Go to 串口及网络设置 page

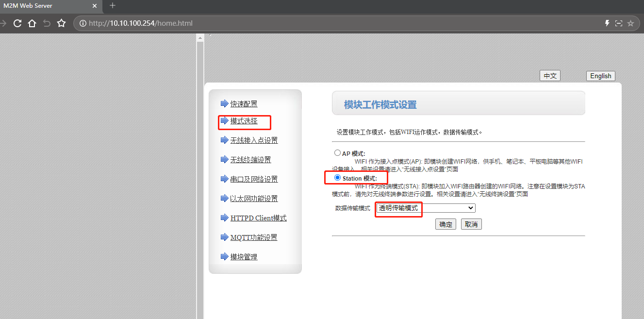254,179
